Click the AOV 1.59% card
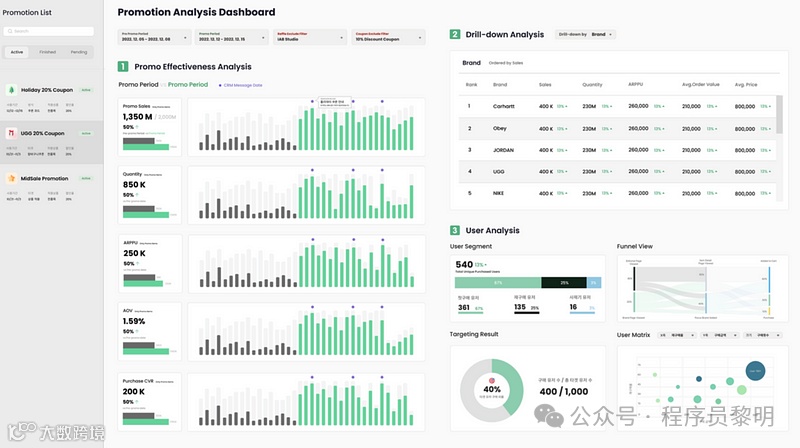The image size is (800, 448). [x=149, y=332]
